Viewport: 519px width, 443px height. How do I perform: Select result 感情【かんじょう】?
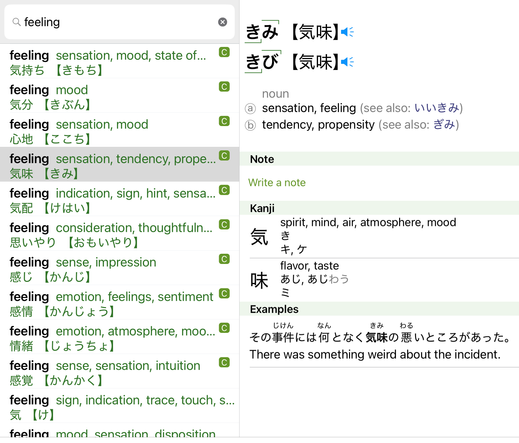coord(119,303)
